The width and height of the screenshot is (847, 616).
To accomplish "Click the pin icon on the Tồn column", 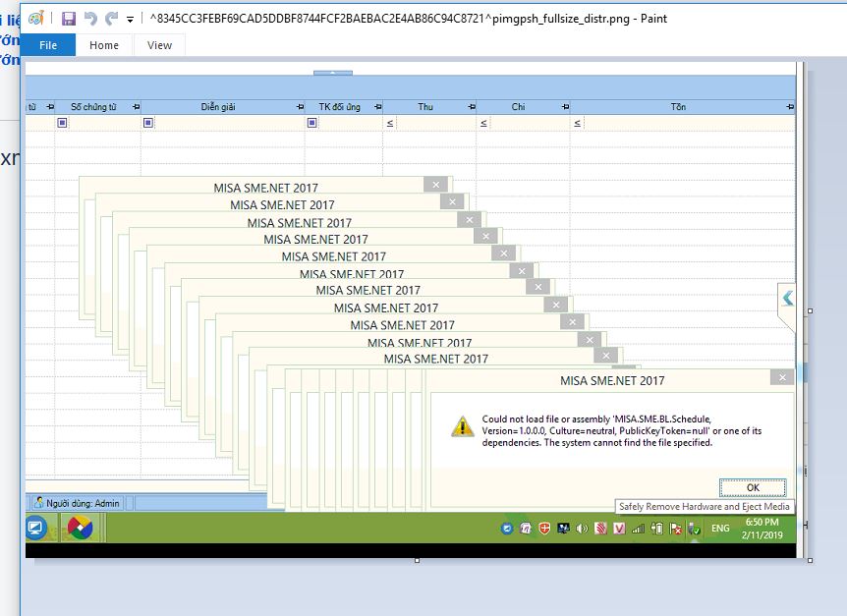I will click(x=790, y=107).
